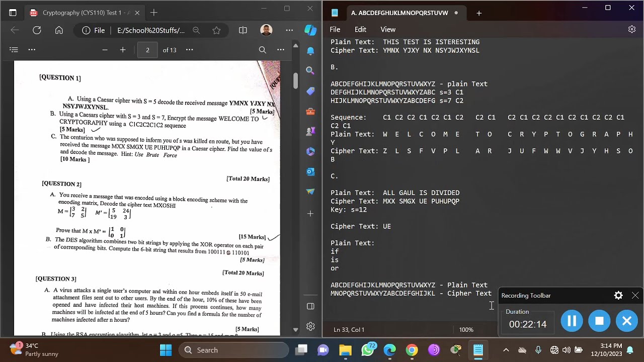The width and height of the screenshot is (644, 362).
Task: View site information icon beside File
Action: coord(86,30)
